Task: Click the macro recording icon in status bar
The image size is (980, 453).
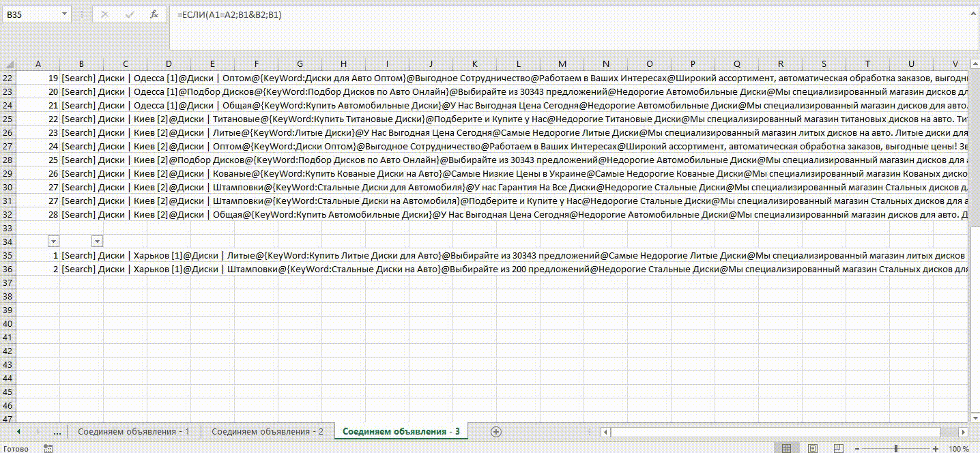Action: (48, 448)
